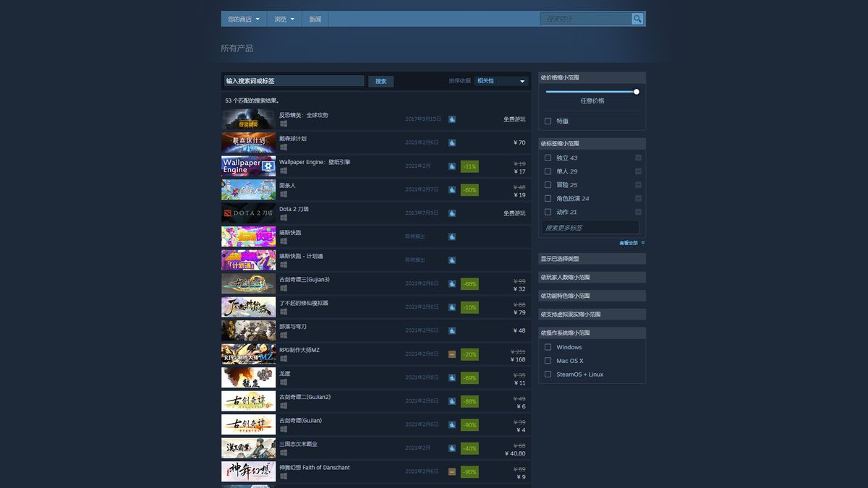Click the exclude icon beside the 角色扮演 tag

637,198
